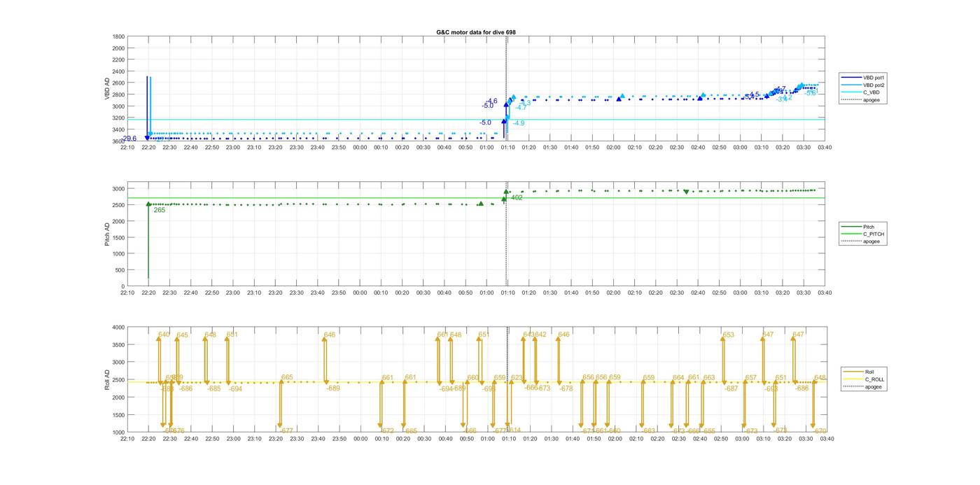The image size is (980, 485).
Task: Click the "-670" roll data label
Action: pyautogui.click(x=820, y=431)
